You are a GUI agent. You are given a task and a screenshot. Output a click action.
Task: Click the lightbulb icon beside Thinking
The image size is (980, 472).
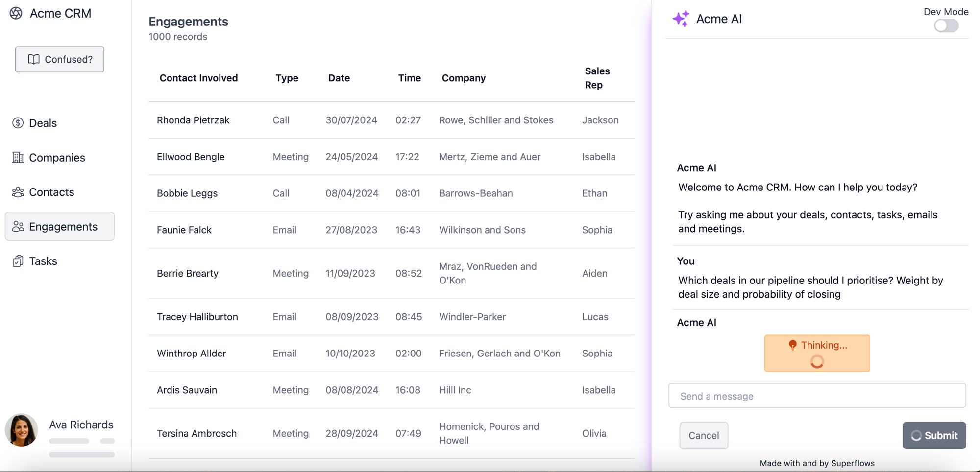point(792,345)
